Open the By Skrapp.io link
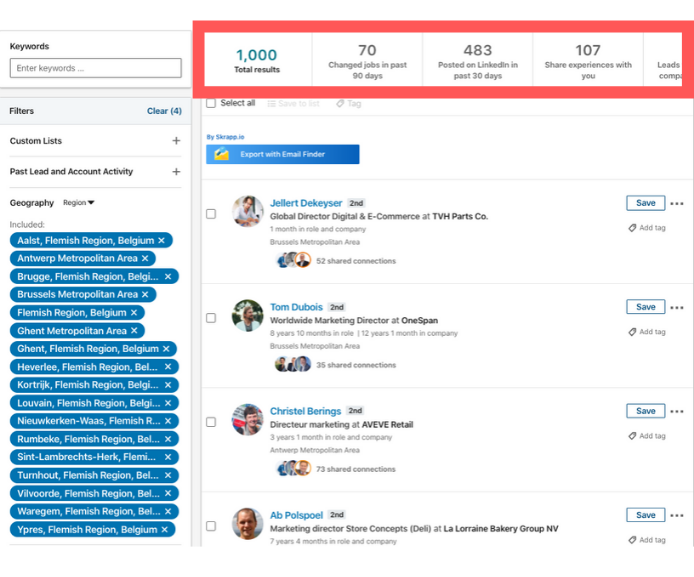The width and height of the screenshot is (694, 577). click(x=225, y=137)
